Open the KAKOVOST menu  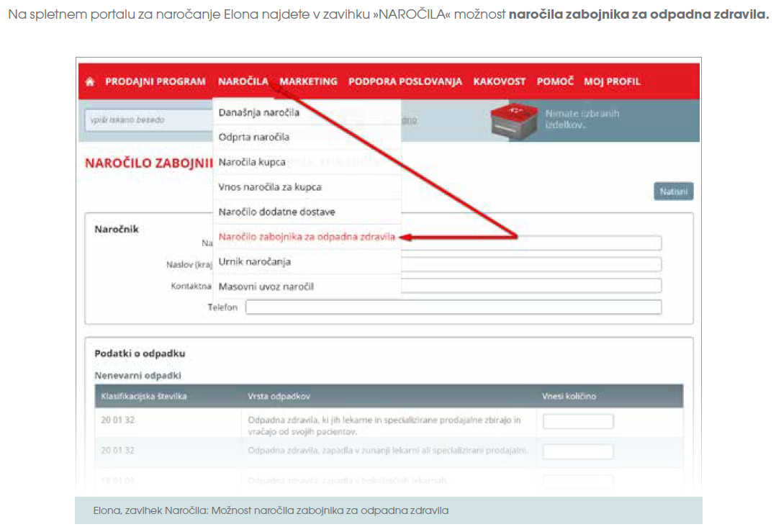500,81
